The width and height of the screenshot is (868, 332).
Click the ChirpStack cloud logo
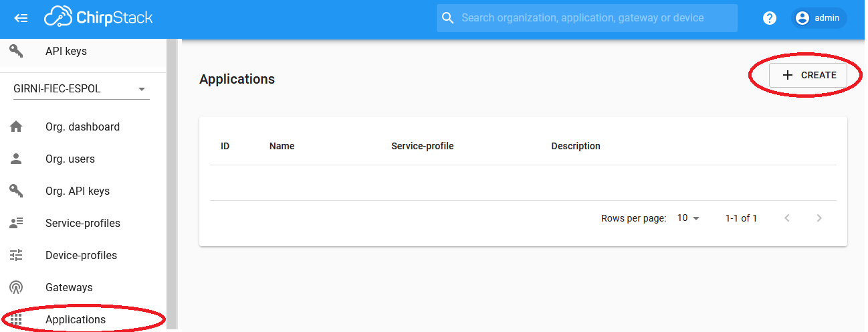pyautogui.click(x=58, y=18)
